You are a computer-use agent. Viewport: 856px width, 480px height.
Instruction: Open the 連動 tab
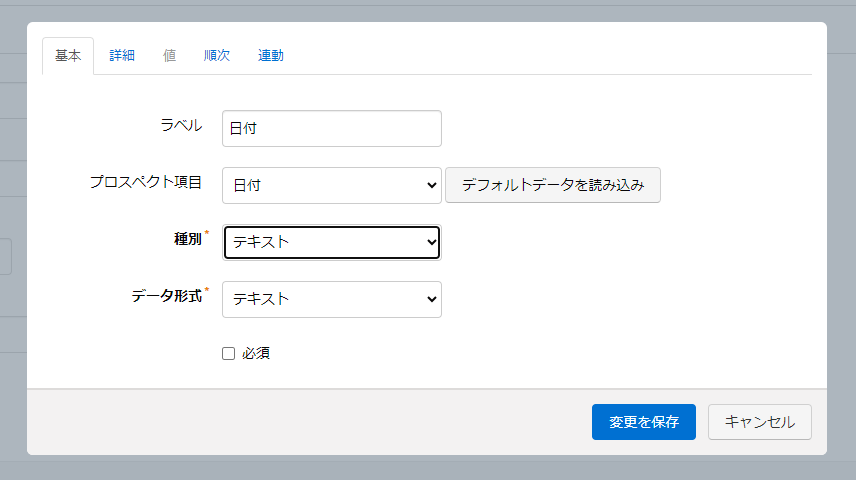[x=271, y=56]
